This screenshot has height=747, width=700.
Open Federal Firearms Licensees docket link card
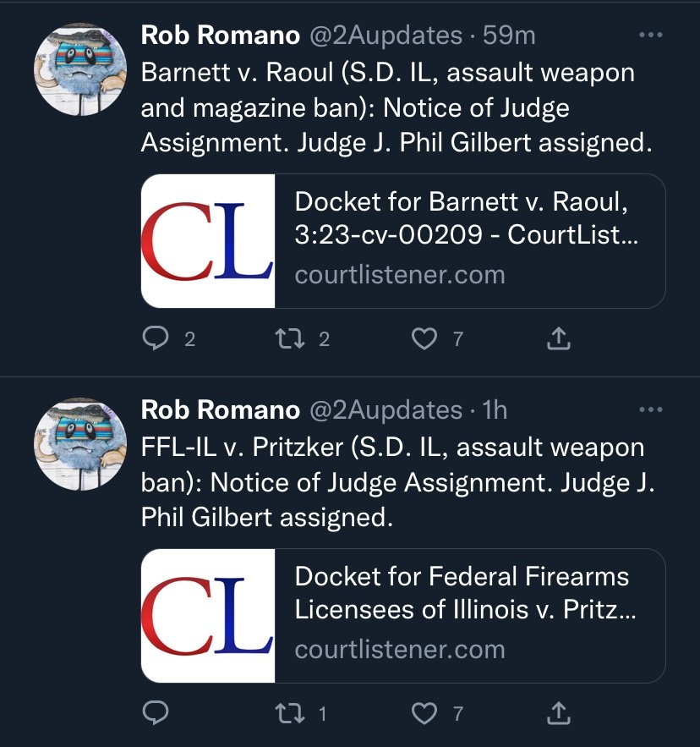[x=403, y=616]
